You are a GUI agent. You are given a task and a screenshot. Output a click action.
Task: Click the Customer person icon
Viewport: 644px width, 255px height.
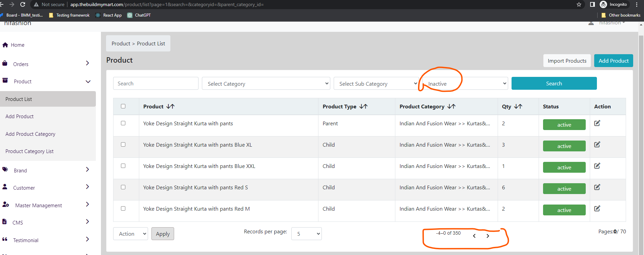point(5,187)
